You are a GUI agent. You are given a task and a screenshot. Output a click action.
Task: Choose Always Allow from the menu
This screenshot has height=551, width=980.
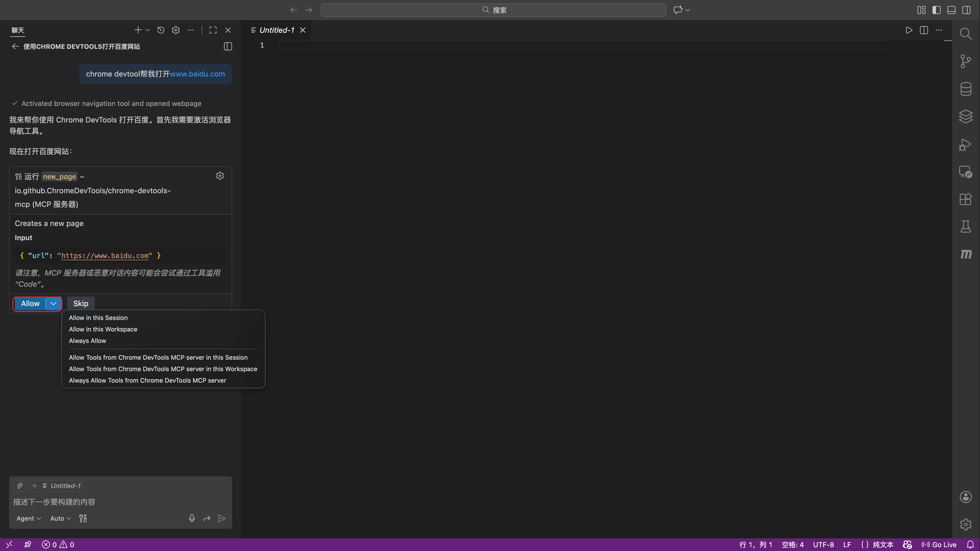coord(88,341)
